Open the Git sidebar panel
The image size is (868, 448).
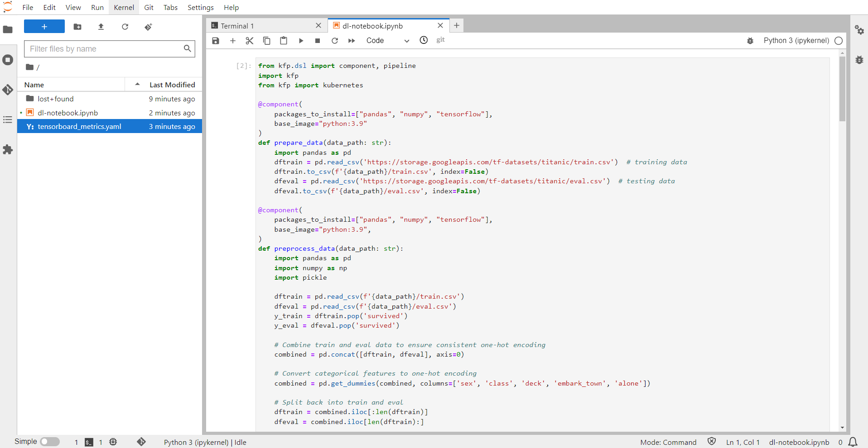click(x=8, y=90)
